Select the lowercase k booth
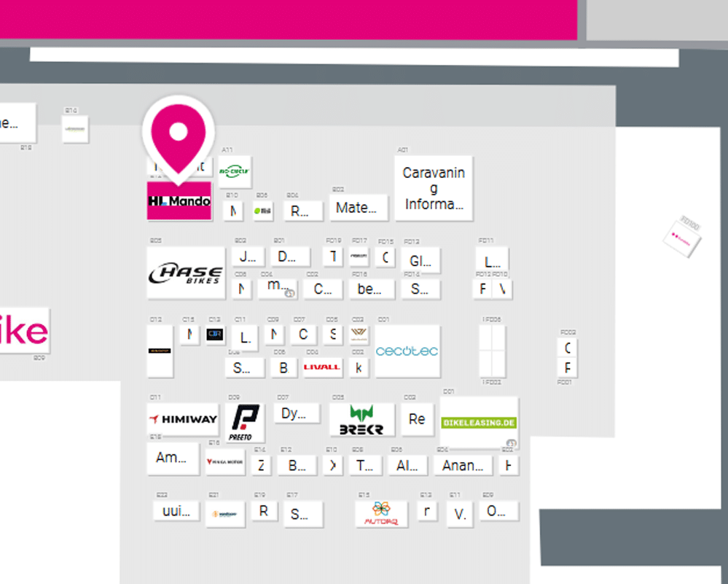Image resolution: width=728 pixels, height=584 pixels. tap(359, 367)
